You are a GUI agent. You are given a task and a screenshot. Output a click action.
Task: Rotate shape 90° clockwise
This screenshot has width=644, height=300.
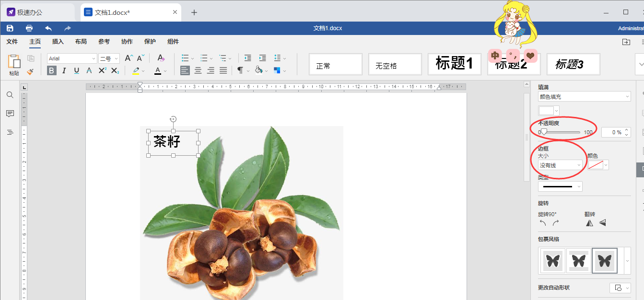pos(556,223)
